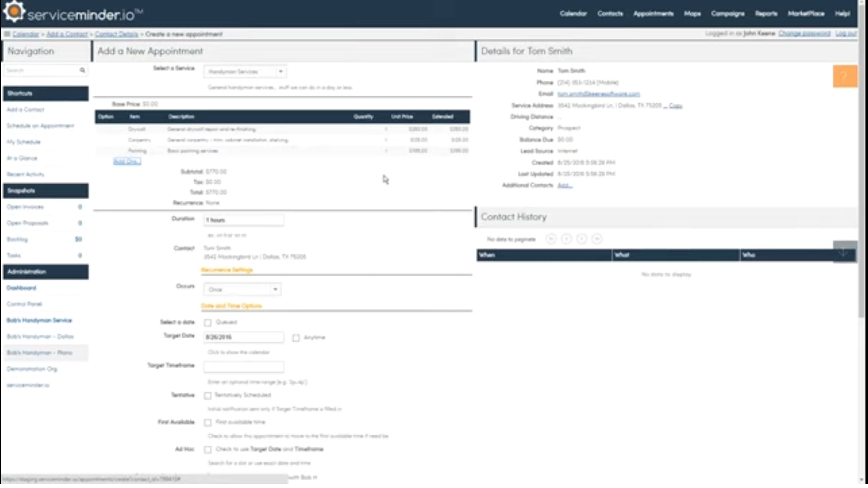Select Bob's Handyman - Dallas
The height and width of the screenshot is (488, 868).
point(40,336)
